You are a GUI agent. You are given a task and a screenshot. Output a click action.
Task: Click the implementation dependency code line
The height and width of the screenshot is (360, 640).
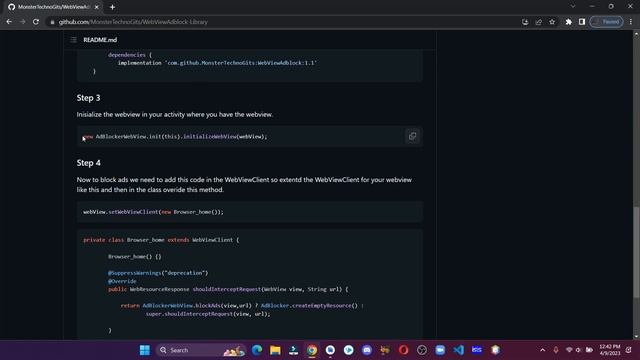(x=218, y=63)
